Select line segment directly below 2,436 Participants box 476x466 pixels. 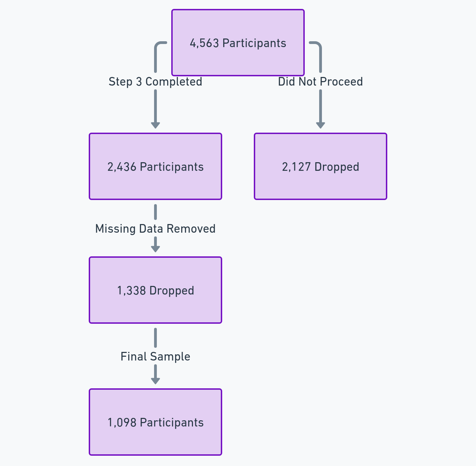155,212
